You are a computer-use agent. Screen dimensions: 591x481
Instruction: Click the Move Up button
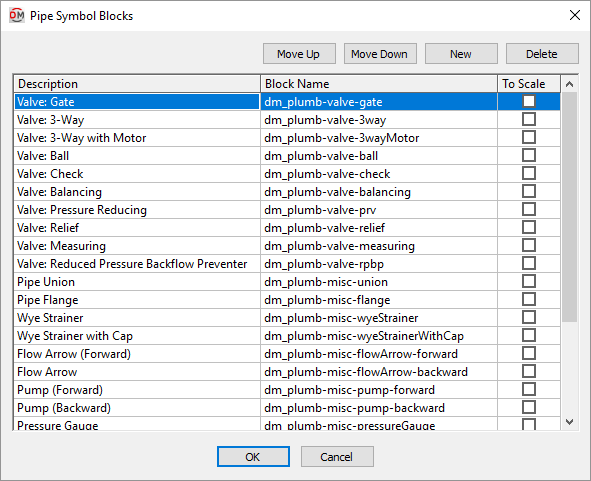point(299,54)
